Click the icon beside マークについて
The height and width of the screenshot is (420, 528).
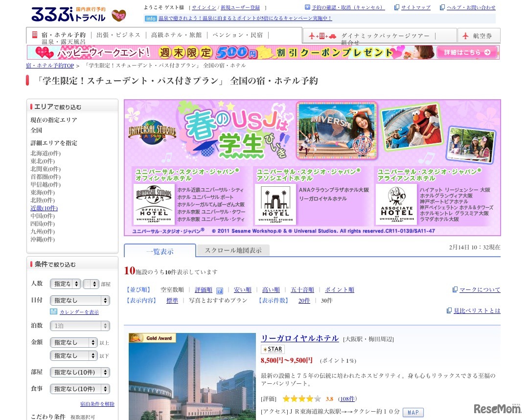pyautogui.click(x=455, y=289)
